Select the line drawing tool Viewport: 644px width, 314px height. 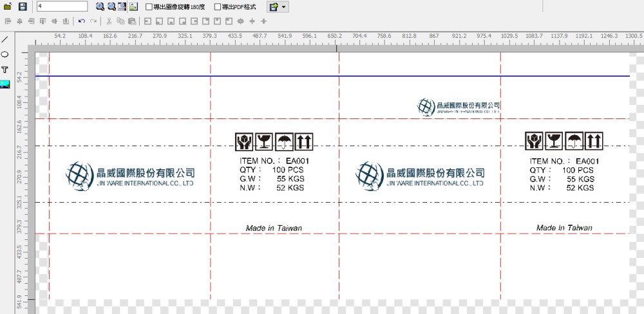coord(5,39)
